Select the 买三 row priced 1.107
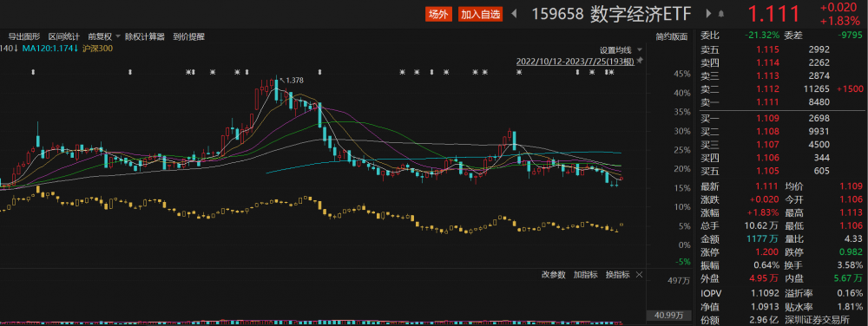Viewport: 868px width, 326px height. (780, 145)
